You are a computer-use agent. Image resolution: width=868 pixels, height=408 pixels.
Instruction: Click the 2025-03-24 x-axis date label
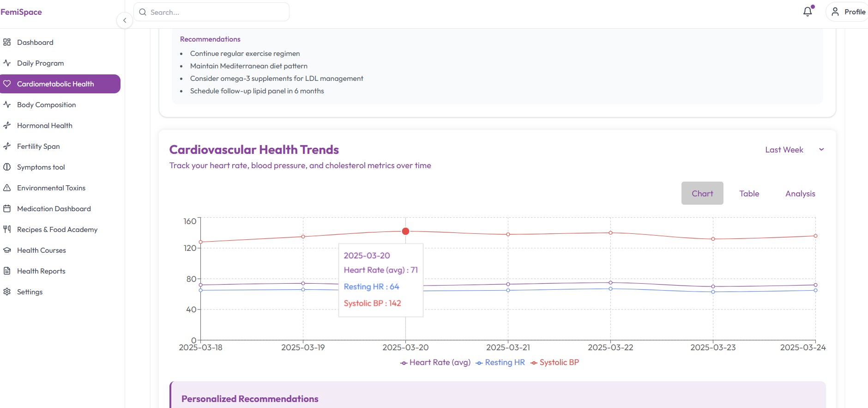coord(803,347)
